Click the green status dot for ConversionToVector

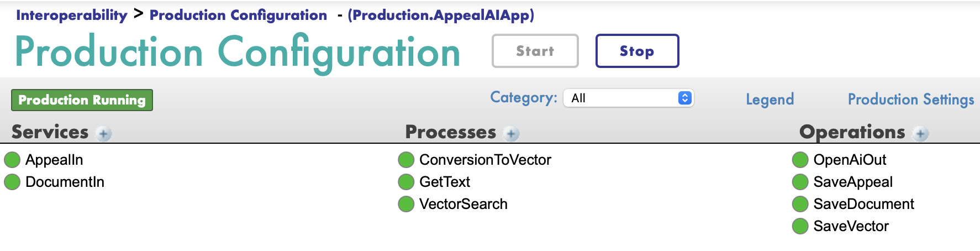click(x=406, y=160)
